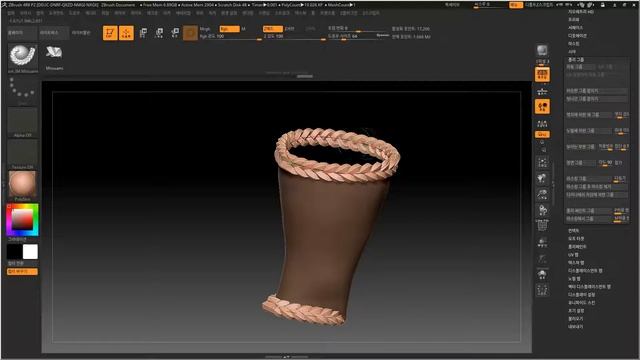The width and height of the screenshot is (640, 360).
Task: Select the Scale transform icon in top shelf
Action: coord(159,33)
